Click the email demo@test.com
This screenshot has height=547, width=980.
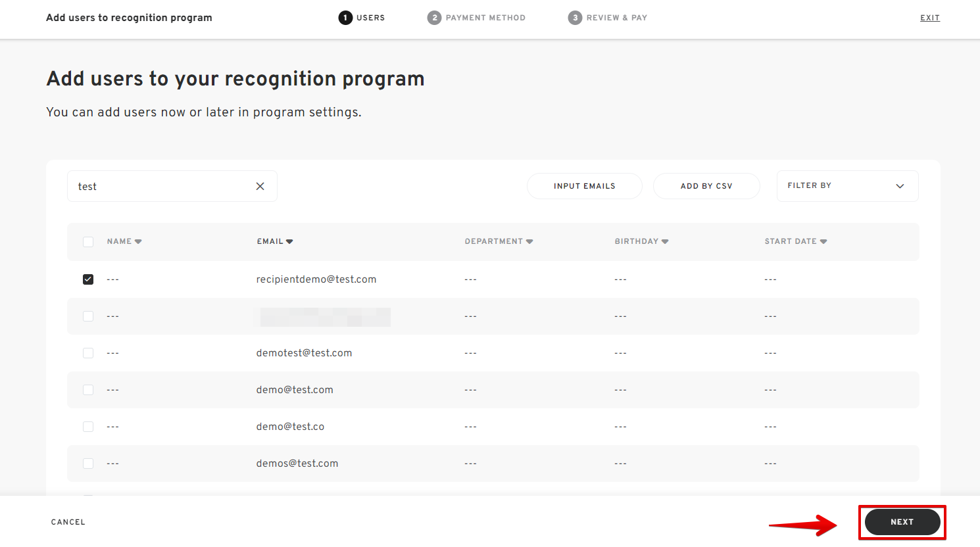point(295,390)
